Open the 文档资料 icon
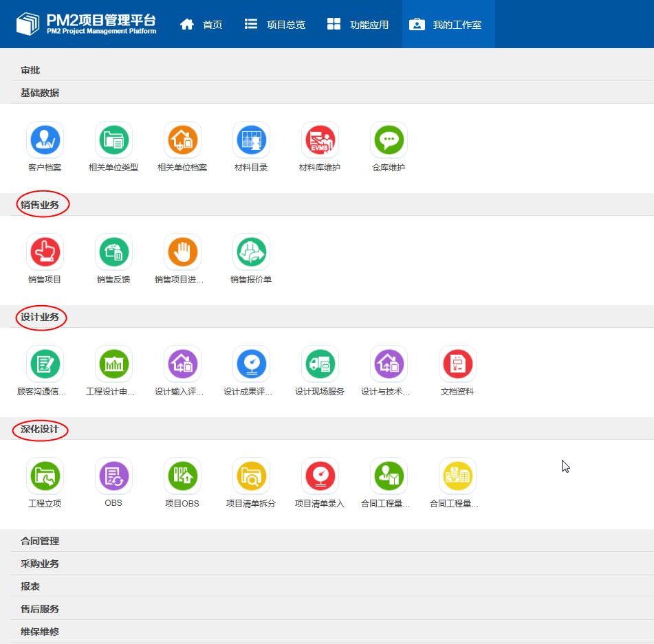The height and width of the screenshot is (644, 654). pyautogui.click(x=457, y=364)
